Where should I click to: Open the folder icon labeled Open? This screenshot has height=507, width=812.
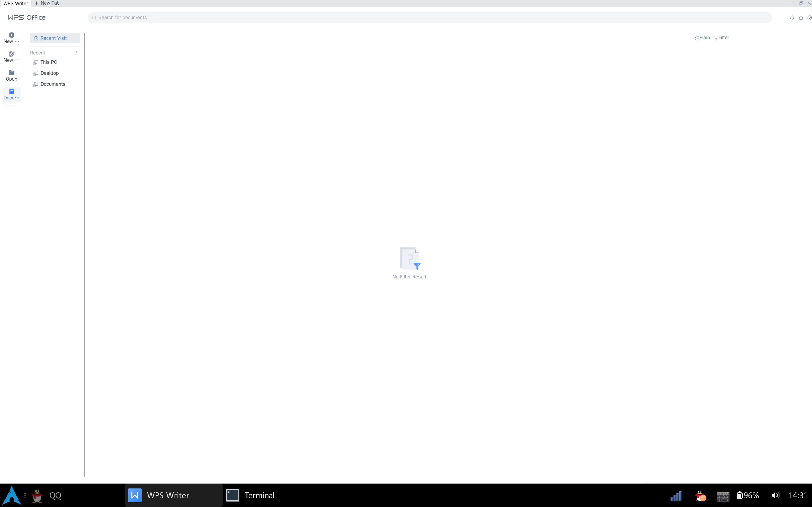tap(11, 73)
